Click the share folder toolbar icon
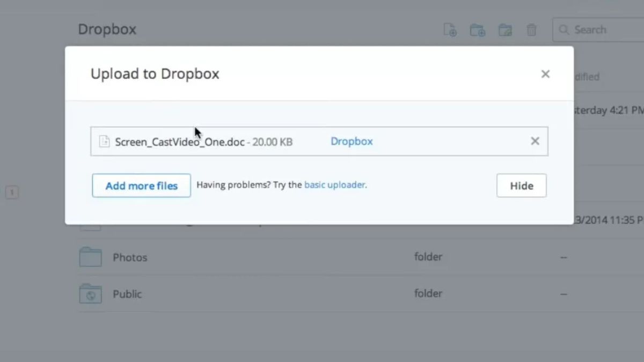644x362 pixels. point(505,30)
